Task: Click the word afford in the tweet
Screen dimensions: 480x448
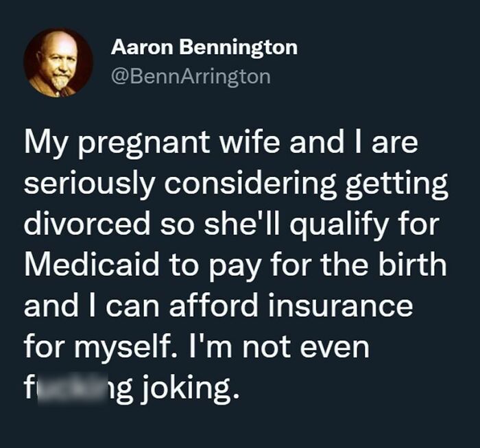Action: point(213,305)
